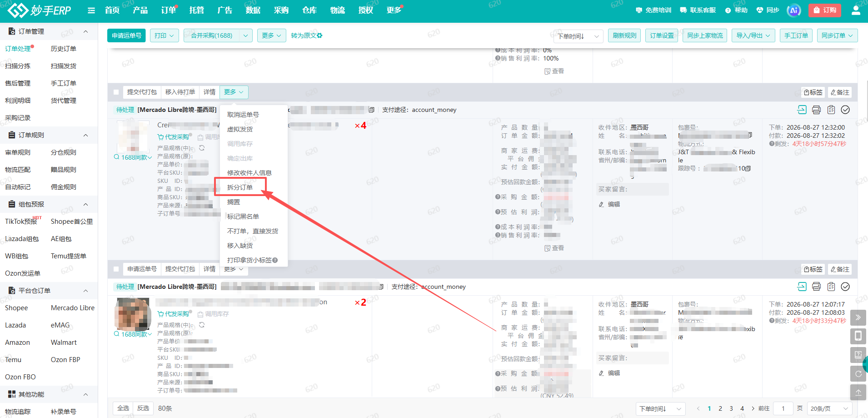Open 订单 top navigation tab
Image resolution: width=868 pixels, height=418 pixels.
click(169, 10)
